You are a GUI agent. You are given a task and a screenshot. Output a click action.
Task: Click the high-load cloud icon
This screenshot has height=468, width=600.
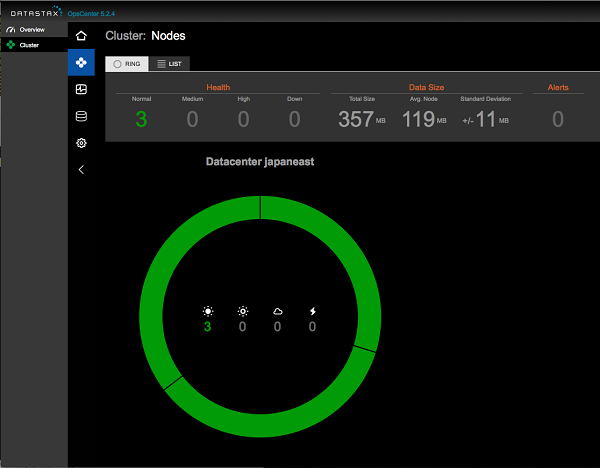pyautogui.click(x=278, y=311)
